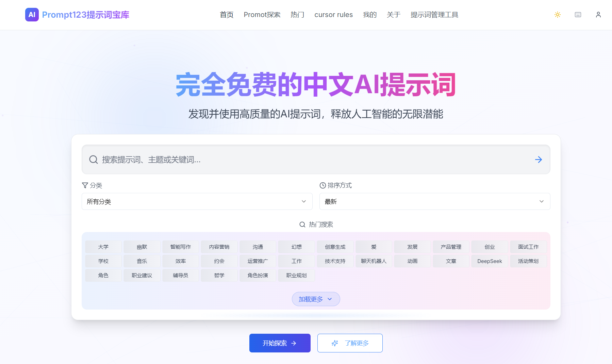Image resolution: width=612 pixels, height=364 pixels.
Task: Expand hot searches with 加载更多
Action: [x=316, y=299]
